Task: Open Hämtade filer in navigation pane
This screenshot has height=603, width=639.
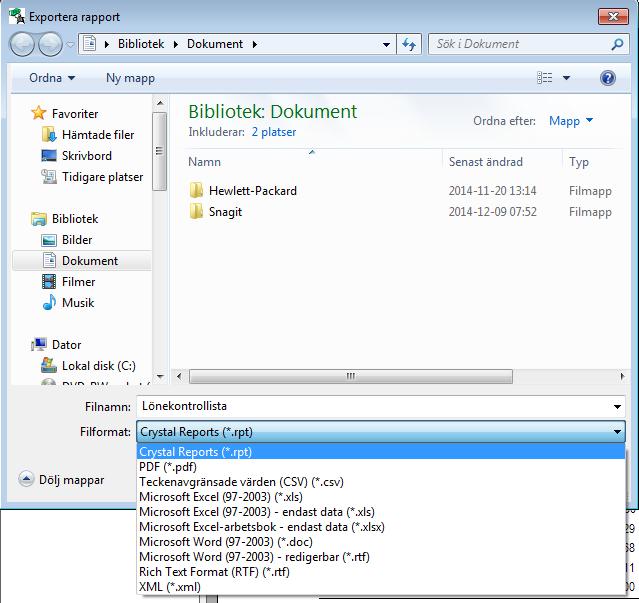Action: coord(98,134)
